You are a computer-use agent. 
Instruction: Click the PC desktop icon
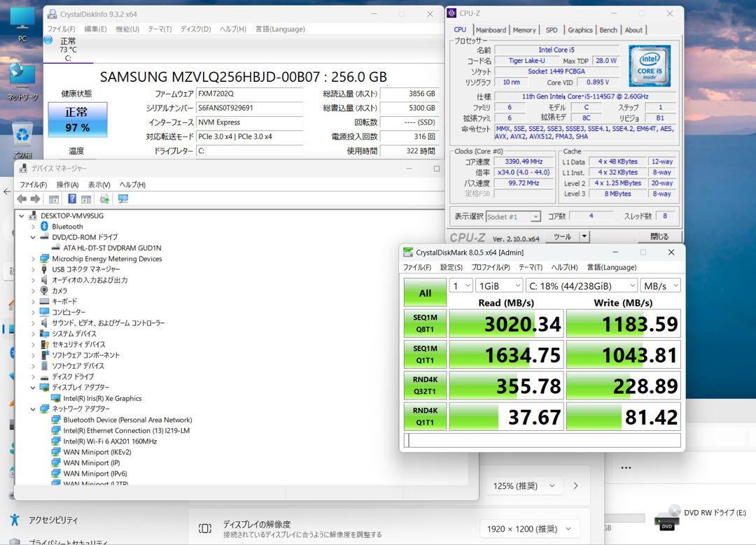pyautogui.click(x=22, y=23)
